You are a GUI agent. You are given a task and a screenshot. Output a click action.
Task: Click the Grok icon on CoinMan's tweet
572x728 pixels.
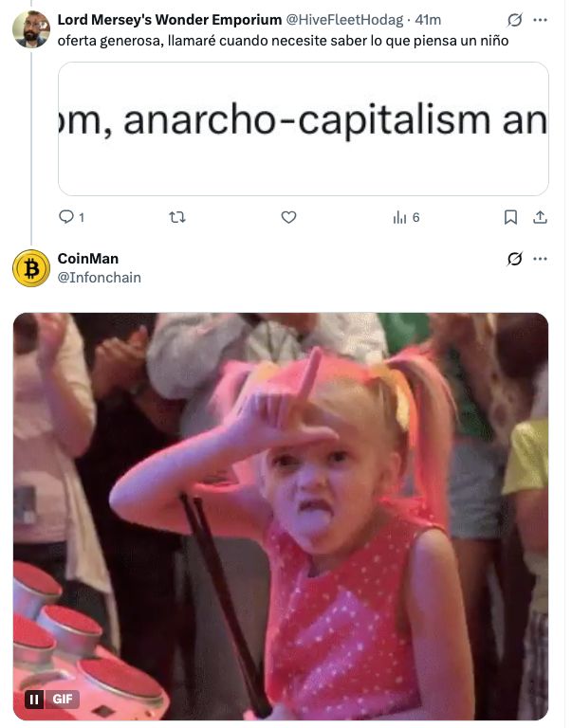point(514,259)
